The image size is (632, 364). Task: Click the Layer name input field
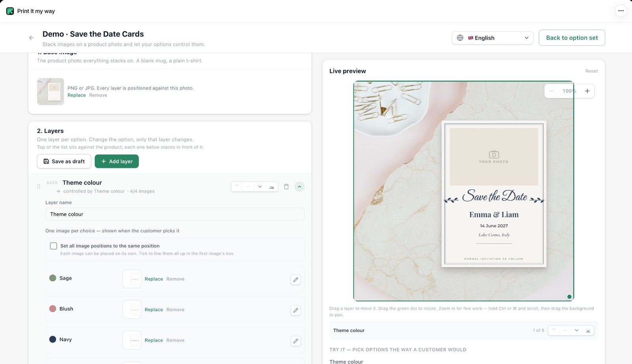175,214
